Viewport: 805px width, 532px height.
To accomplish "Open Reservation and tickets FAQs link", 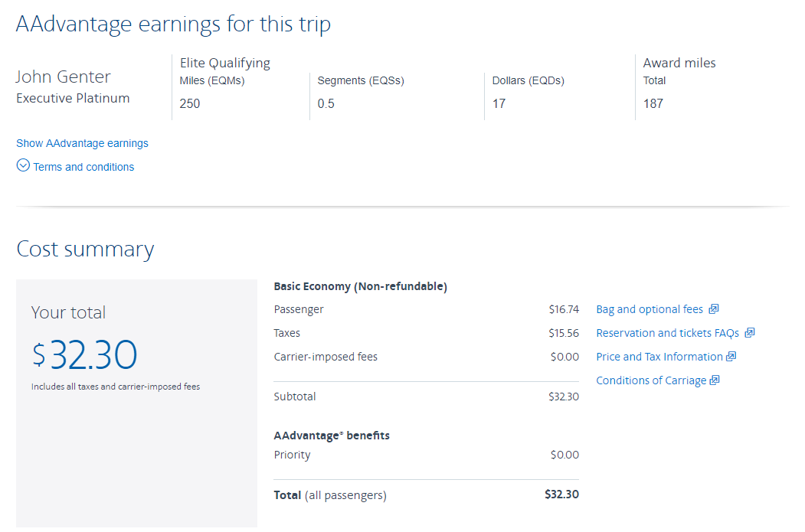I will tap(667, 333).
